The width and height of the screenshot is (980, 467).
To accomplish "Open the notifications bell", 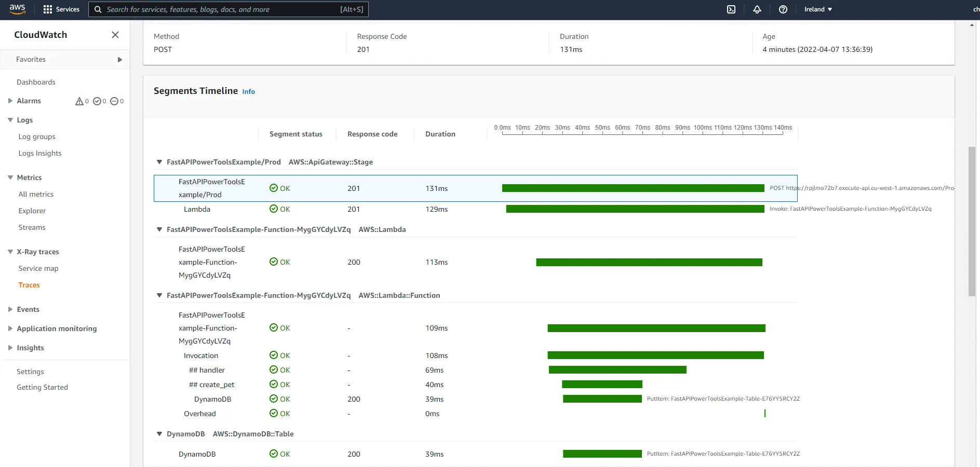I will tap(756, 9).
